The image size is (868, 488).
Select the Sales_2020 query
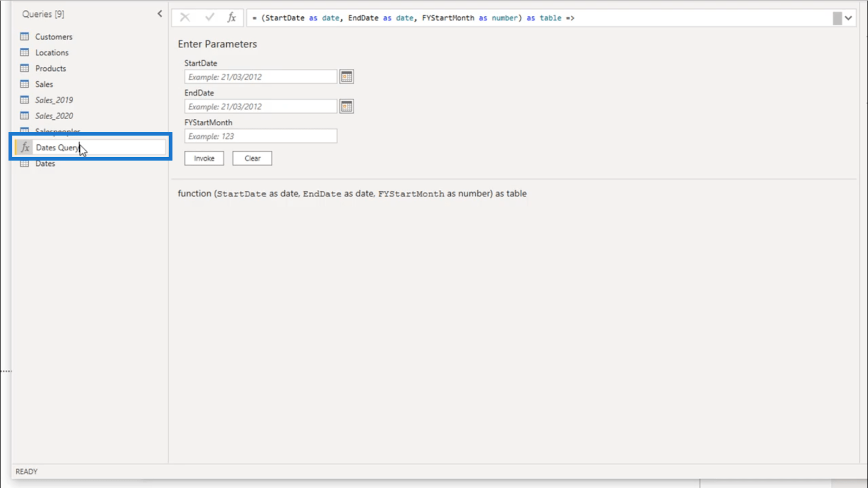(54, 115)
